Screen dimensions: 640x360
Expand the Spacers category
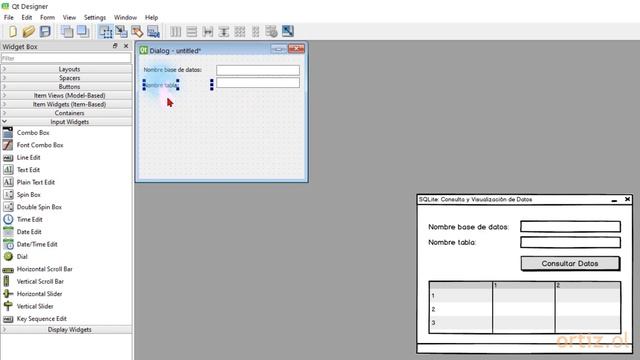(x=67, y=78)
